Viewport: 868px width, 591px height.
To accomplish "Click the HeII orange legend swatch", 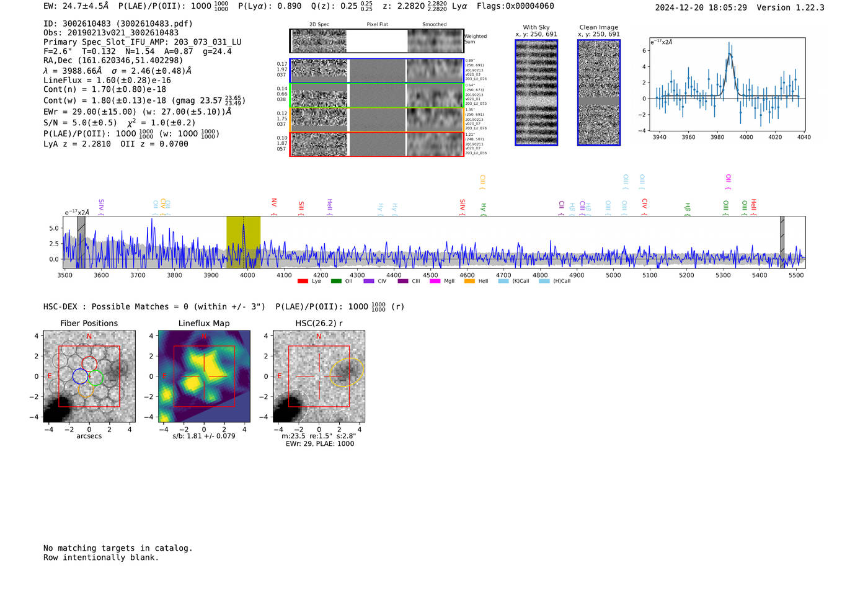I will click(x=469, y=281).
